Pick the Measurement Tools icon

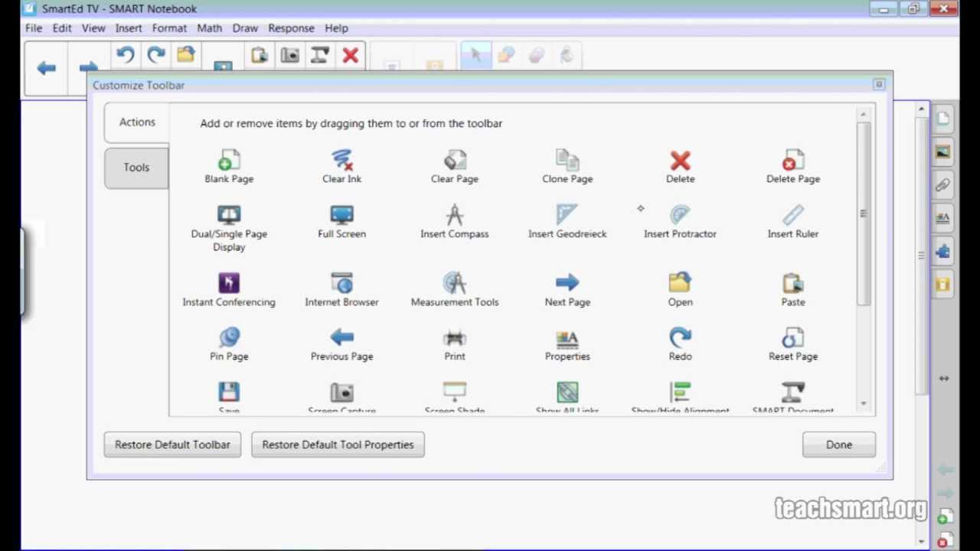(455, 283)
